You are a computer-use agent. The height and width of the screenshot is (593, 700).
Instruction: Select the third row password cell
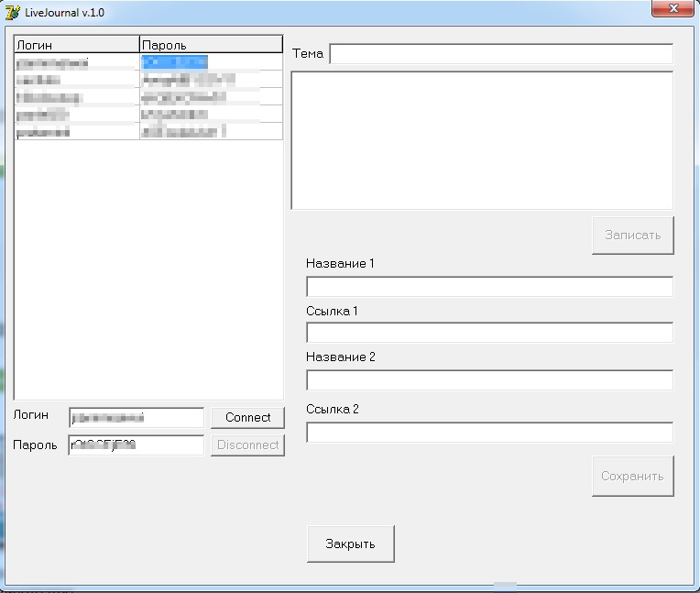[211, 97]
